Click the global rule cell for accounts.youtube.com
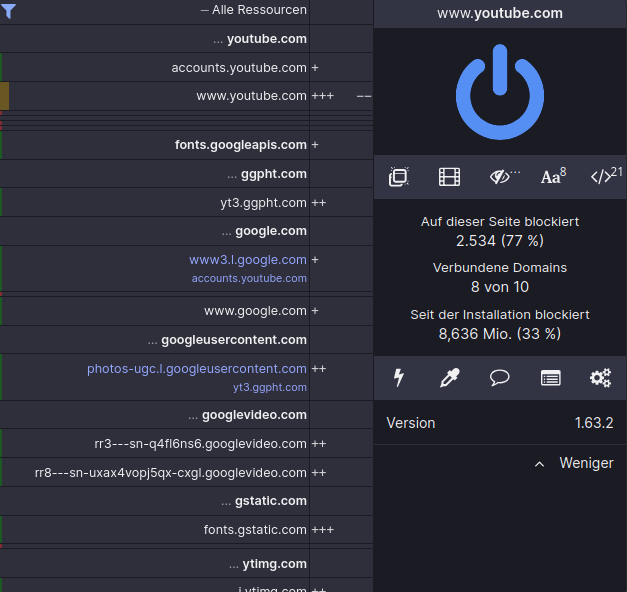This screenshot has width=627, height=592. [341, 68]
